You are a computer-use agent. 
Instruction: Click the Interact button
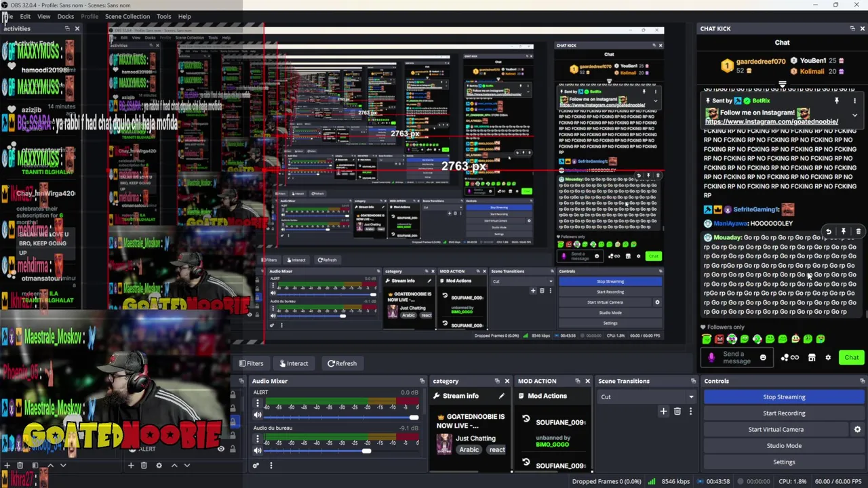[x=294, y=363]
